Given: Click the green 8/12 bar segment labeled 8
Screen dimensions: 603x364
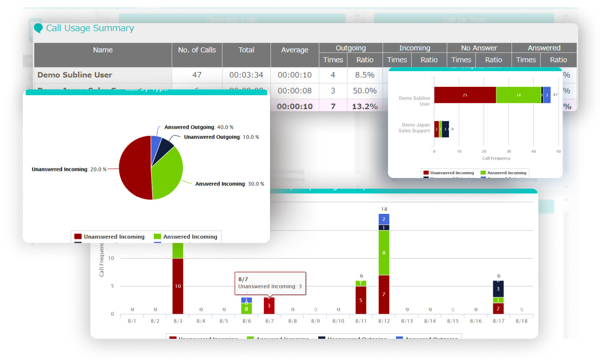Looking at the screenshot, I should [384, 253].
